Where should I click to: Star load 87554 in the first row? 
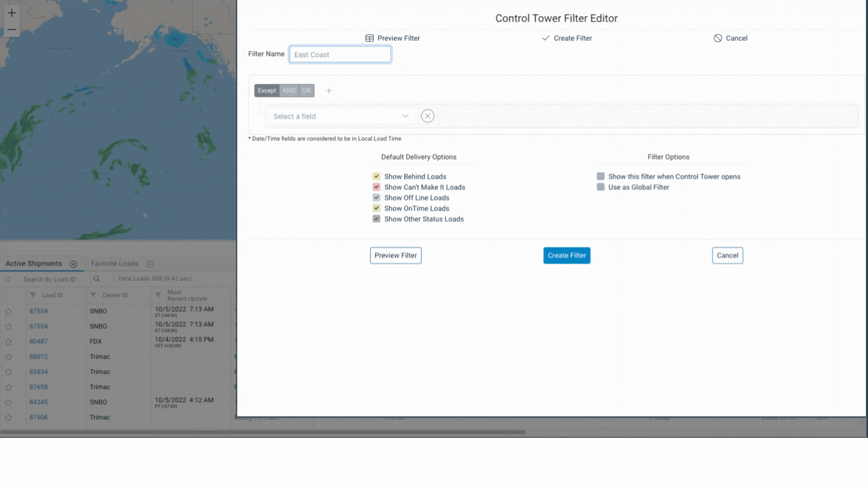[x=9, y=311]
